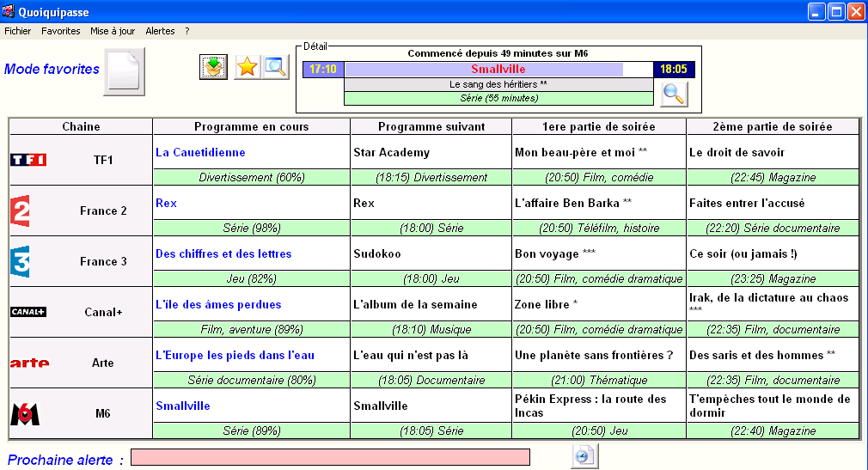Click Série (55 minutes) detail line
The height and width of the screenshot is (470, 868).
498,98
